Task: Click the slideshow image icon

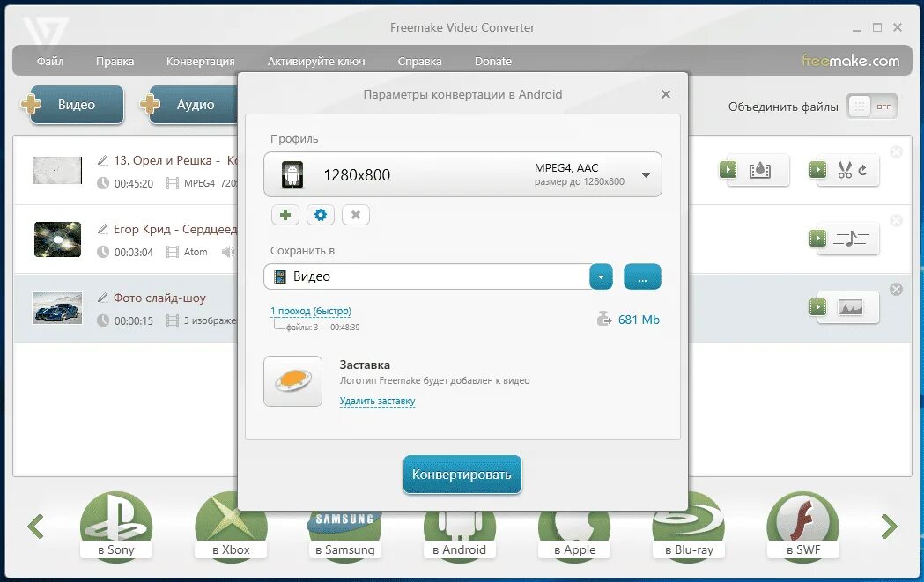Action: 852,308
